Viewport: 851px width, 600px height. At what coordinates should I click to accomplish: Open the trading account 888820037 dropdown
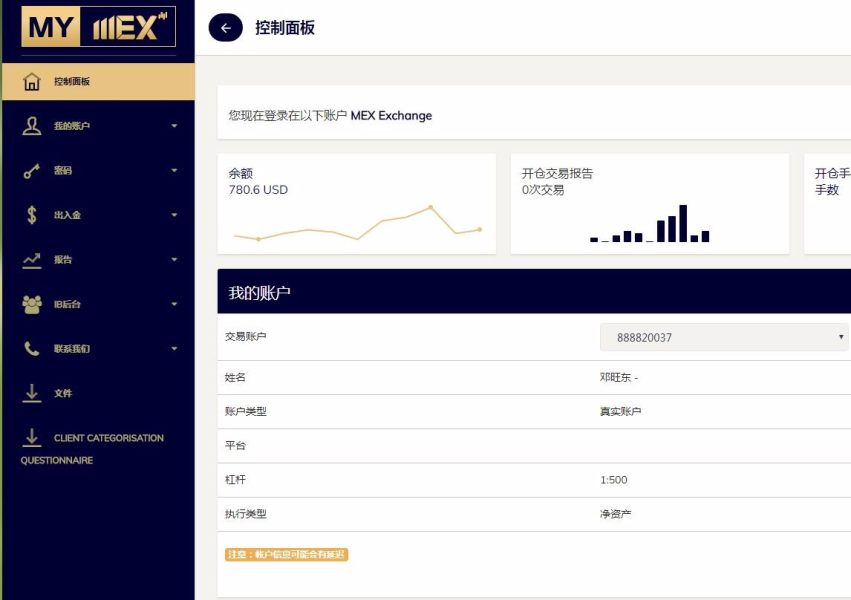[x=726, y=337]
